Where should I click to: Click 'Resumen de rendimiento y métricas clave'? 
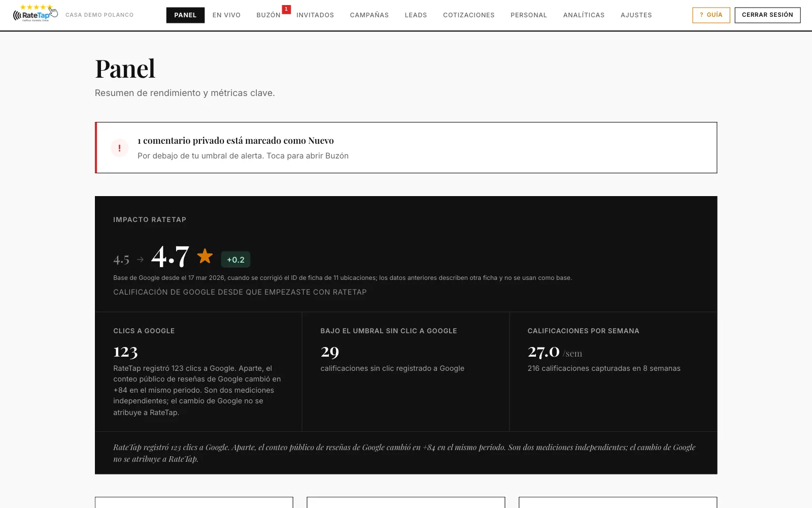pos(185,93)
